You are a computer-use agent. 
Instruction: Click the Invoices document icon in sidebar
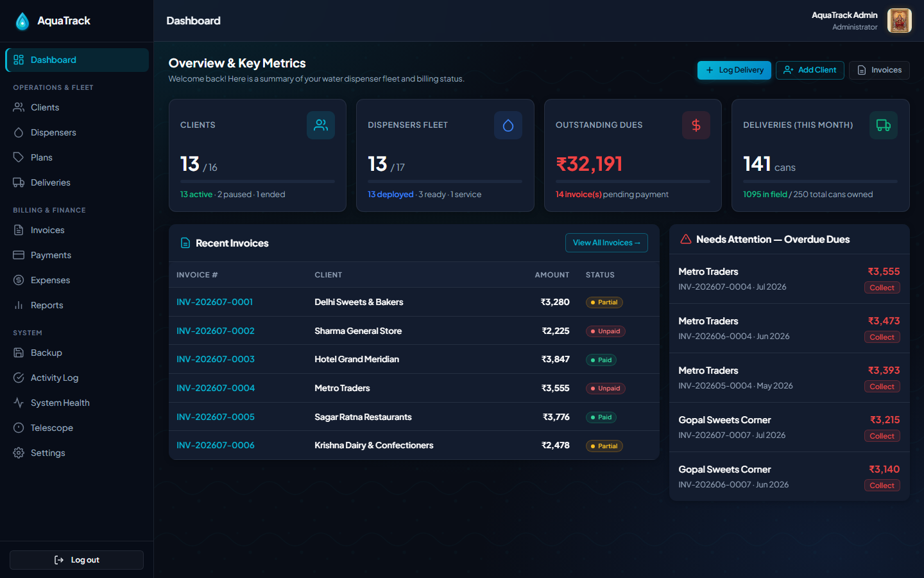(x=19, y=230)
